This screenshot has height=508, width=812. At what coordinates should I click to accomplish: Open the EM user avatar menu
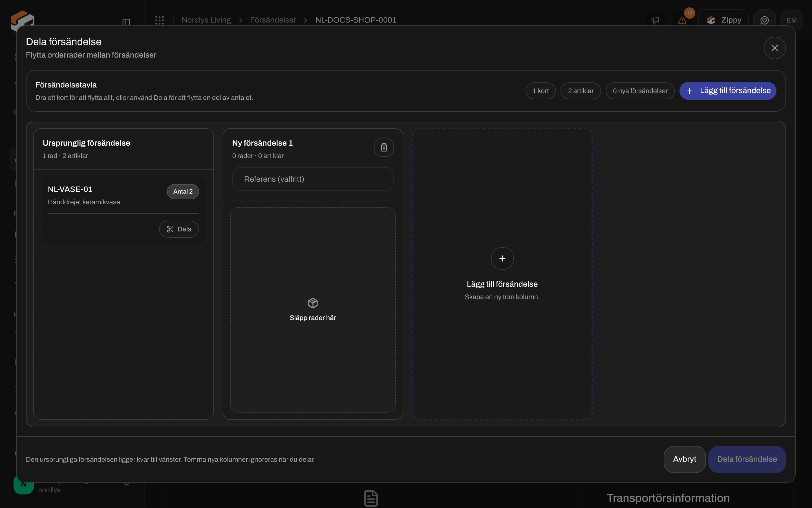click(x=791, y=20)
